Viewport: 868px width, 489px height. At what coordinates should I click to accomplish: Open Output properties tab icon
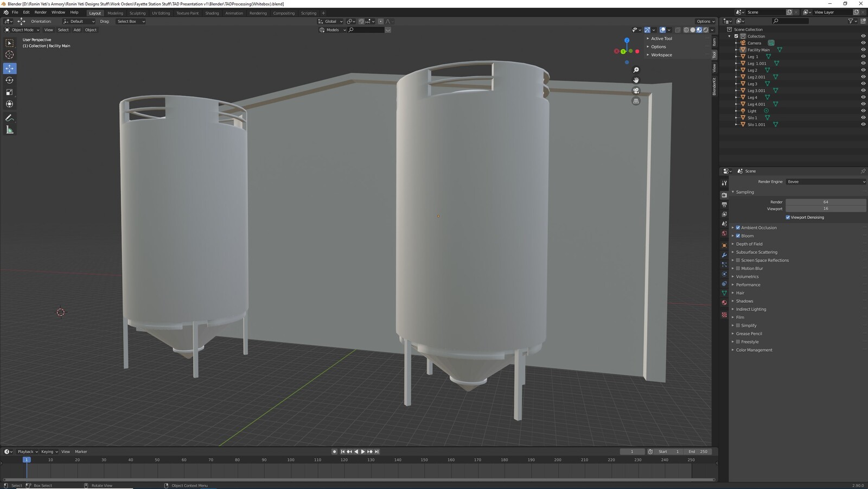724,205
